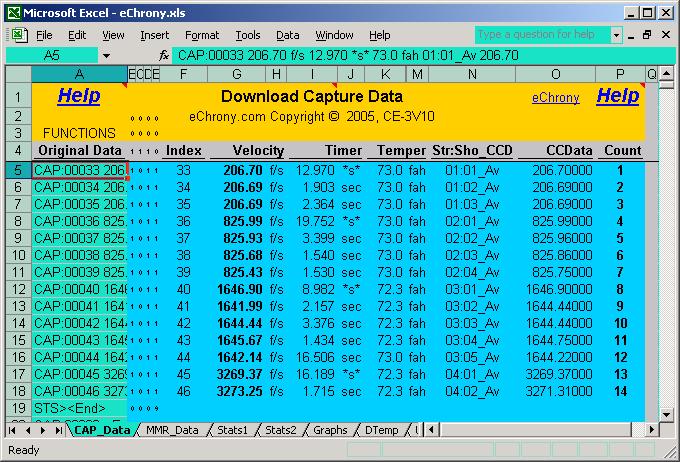Open the Help menu

[x=379, y=35]
